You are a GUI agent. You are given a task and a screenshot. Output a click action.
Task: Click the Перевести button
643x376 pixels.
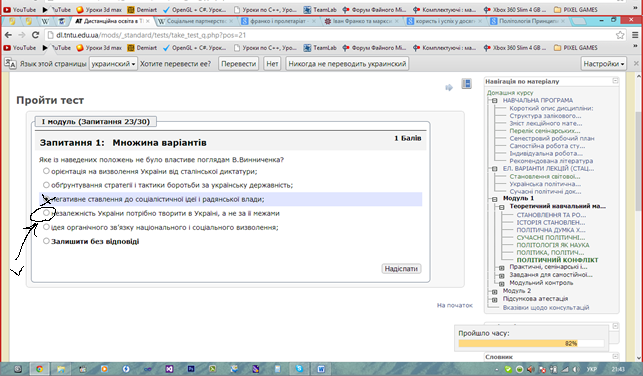pyautogui.click(x=238, y=64)
